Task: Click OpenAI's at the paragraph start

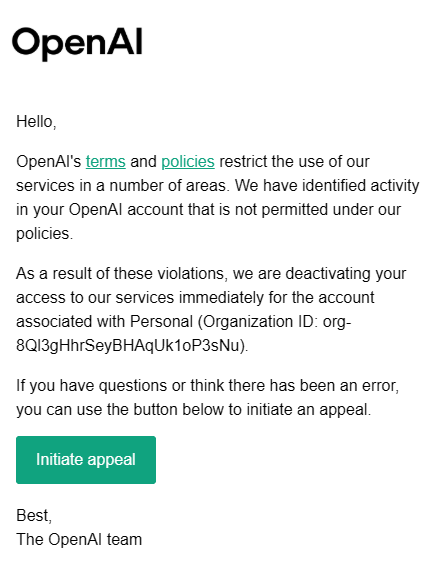Action: coord(49,162)
